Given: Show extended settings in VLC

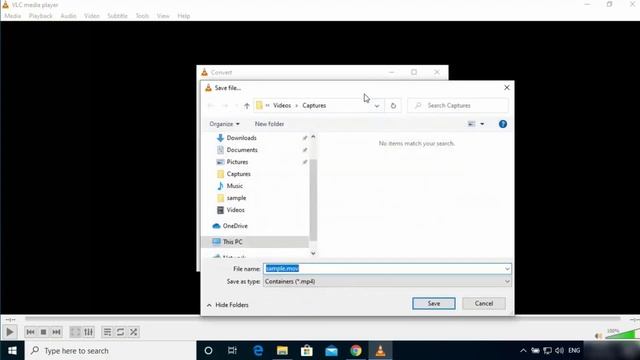Looking at the screenshot, I should coord(89,332).
